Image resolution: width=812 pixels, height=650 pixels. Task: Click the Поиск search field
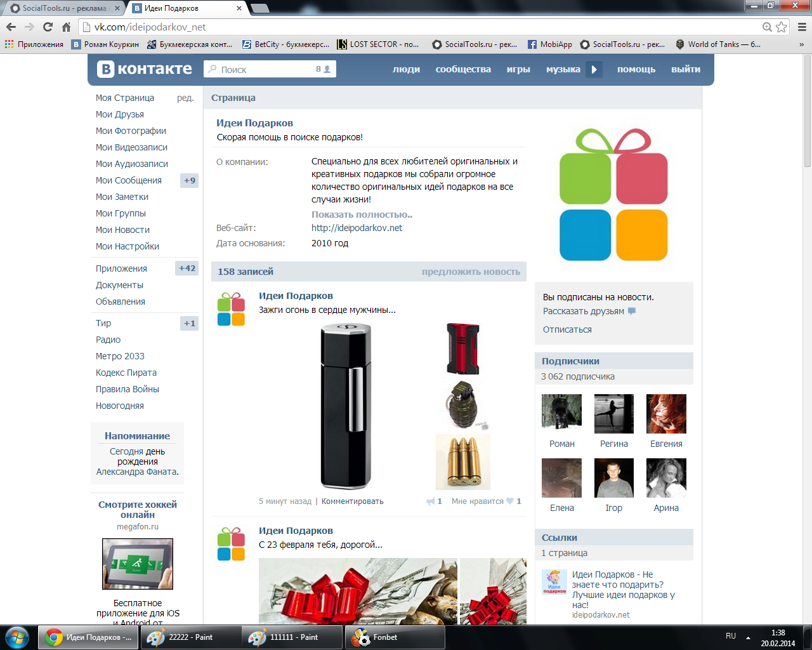click(x=270, y=69)
